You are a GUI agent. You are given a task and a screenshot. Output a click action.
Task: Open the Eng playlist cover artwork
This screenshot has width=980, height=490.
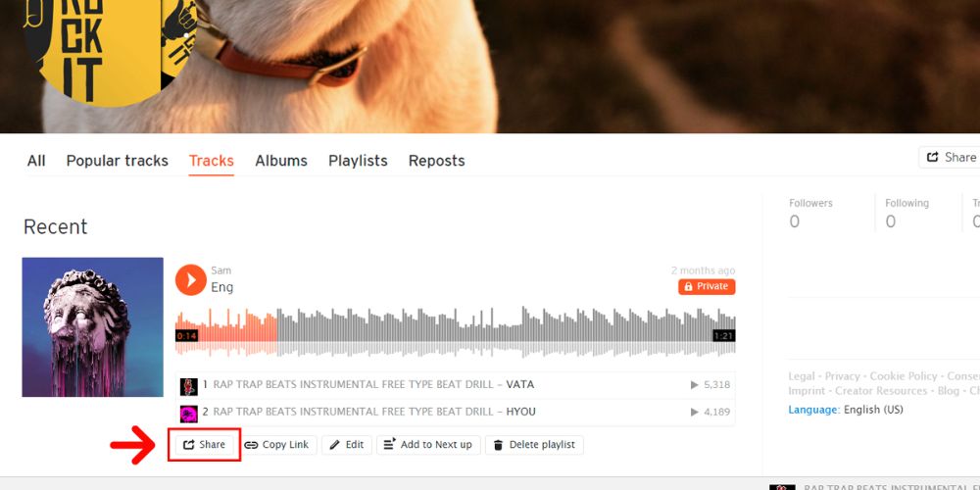(92, 327)
